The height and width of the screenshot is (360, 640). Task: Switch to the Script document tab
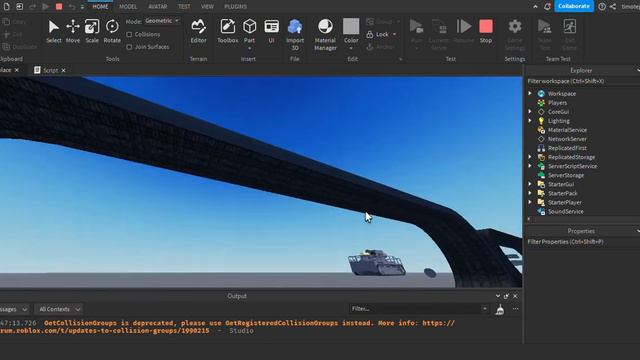[x=50, y=70]
